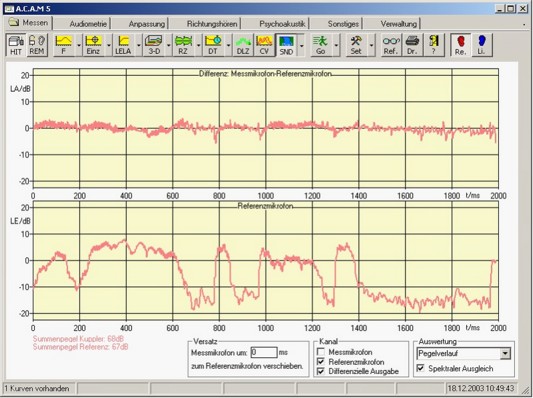Screen dimensions: 533x398
Task: Click the date and time in status bar
Action: click(x=481, y=388)
